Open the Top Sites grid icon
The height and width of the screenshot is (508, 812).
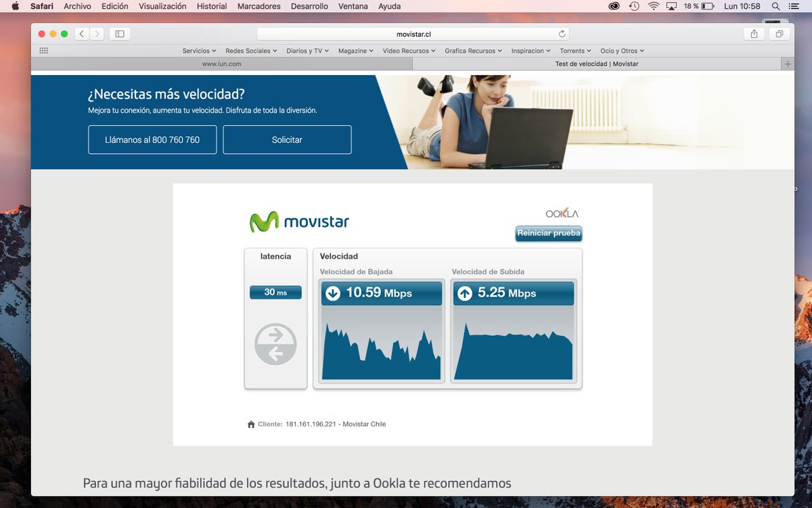coord(44,51)
